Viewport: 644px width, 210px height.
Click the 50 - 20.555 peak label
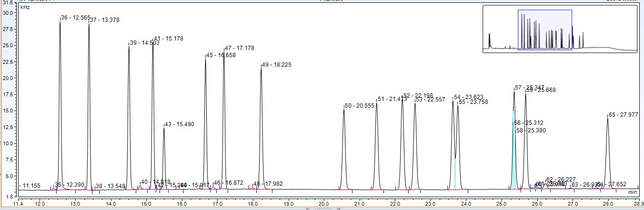(360, 106)
